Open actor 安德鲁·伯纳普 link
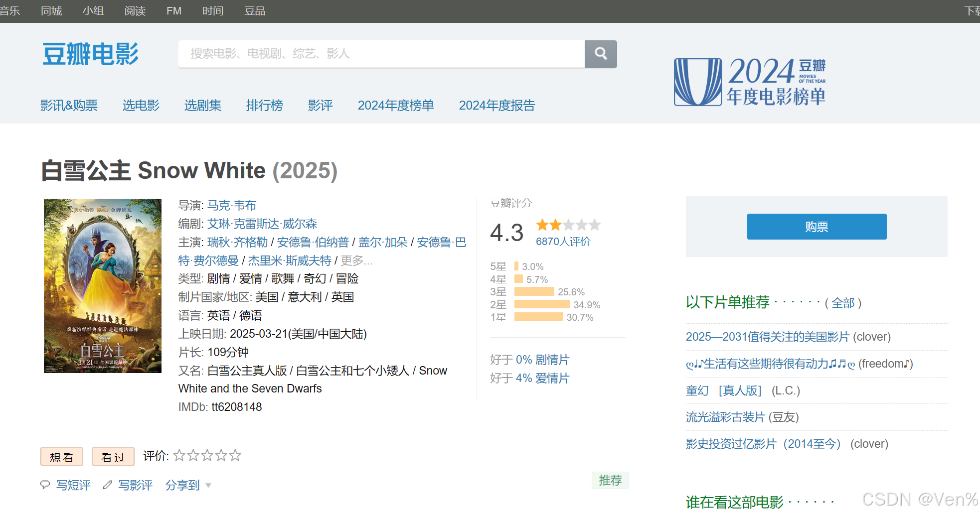The width and height of the screenshot is (980, 516). pos(313,242)
